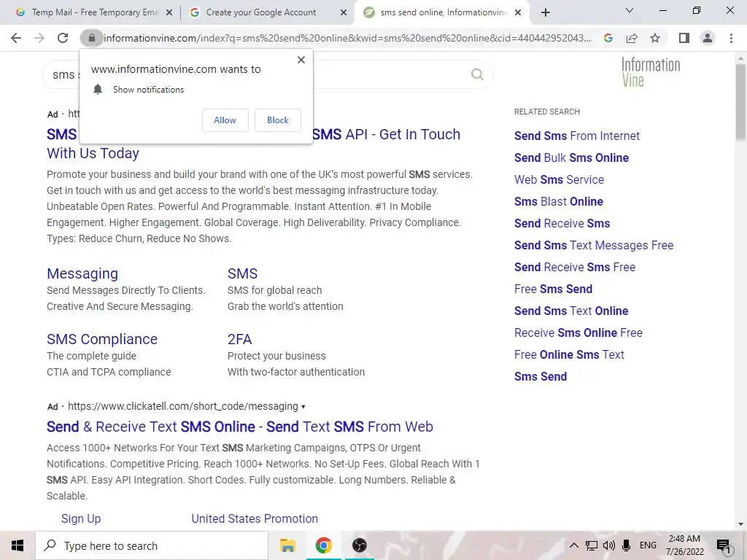Share this page using the share icon
Viewport: 747px width, 560px height.
pyautogui.click(x=632, y=38)
